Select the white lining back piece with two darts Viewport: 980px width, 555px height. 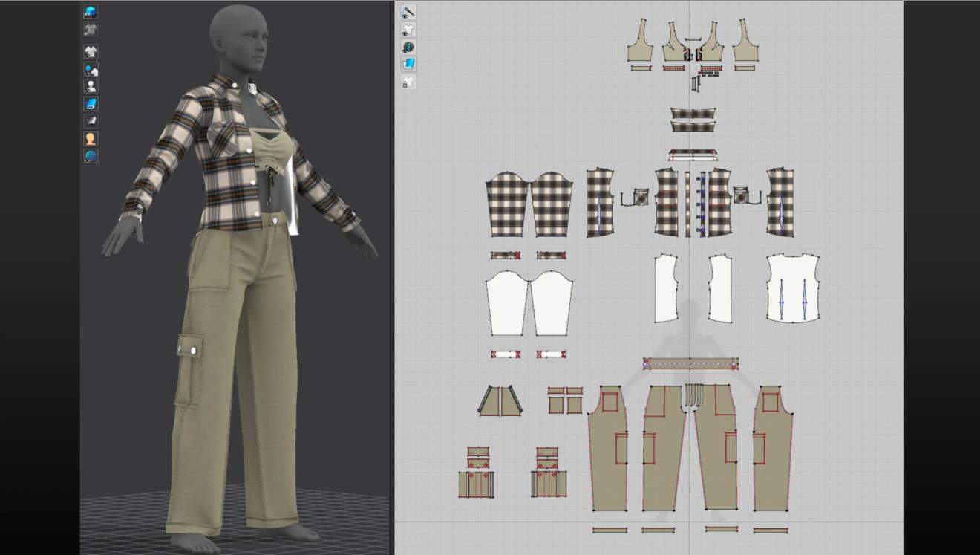[792, 288]
